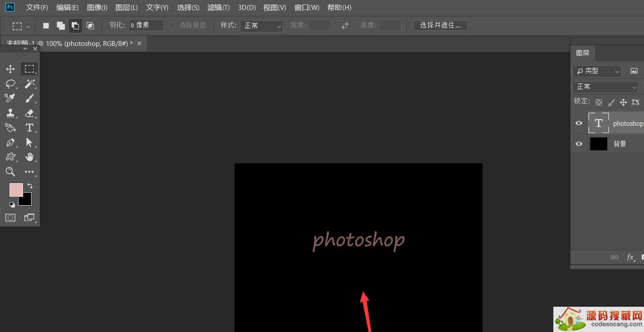Open the fx layer style menu

(x=631, y=257)
